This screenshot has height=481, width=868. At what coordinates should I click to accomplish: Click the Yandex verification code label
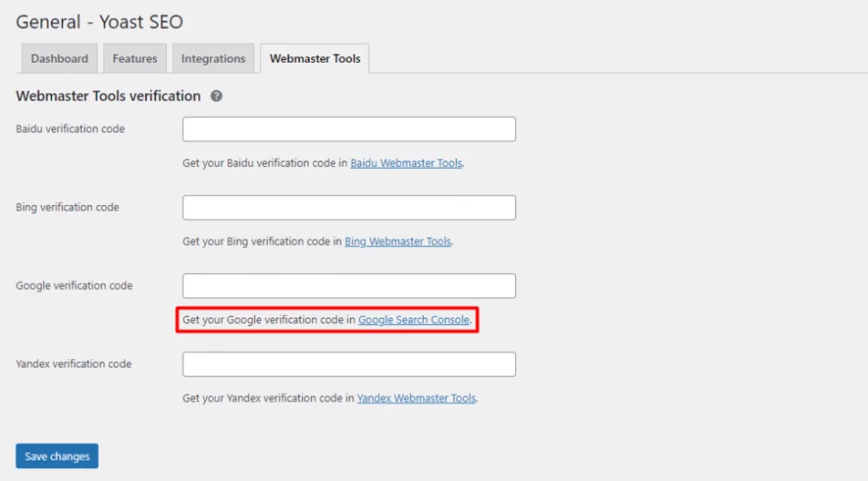click(74, 364)
